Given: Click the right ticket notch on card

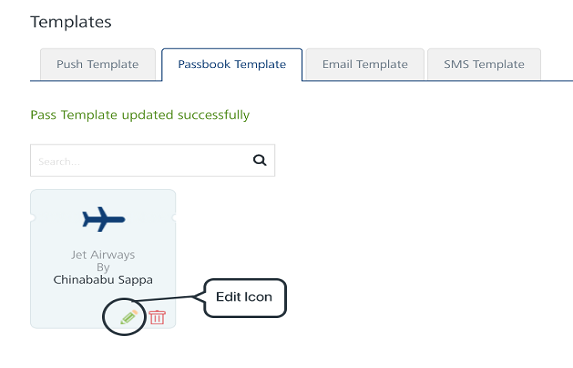Looking at the screenshot, I should (x=174, y=218).
